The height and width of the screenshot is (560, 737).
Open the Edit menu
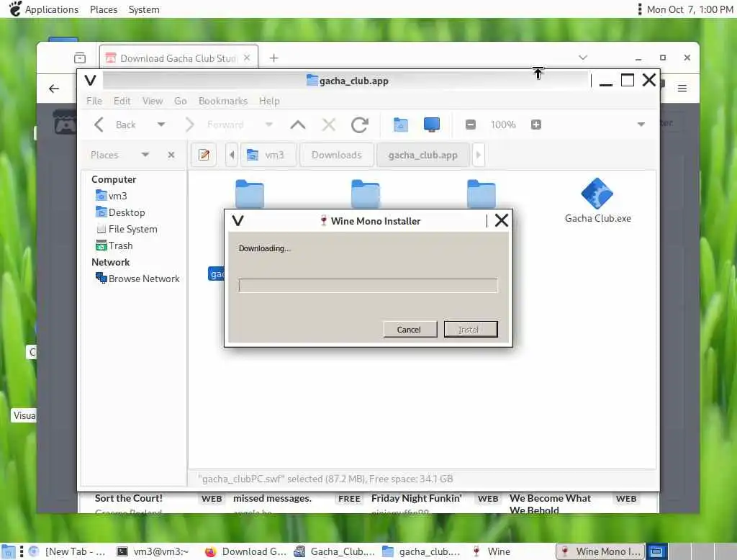coord(122,101)
